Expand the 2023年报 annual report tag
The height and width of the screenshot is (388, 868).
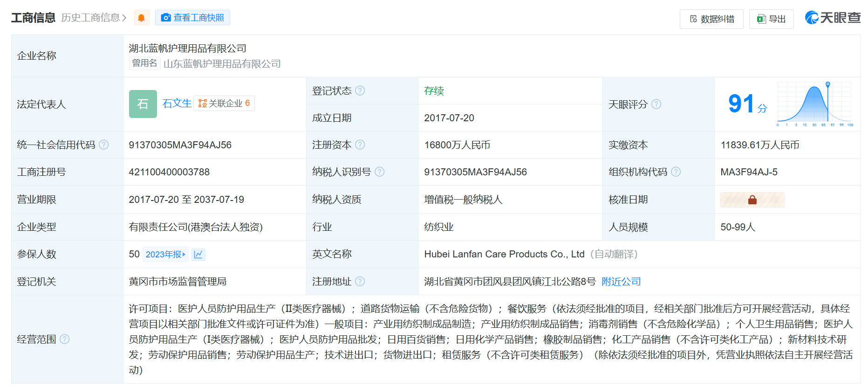[165, 254]
